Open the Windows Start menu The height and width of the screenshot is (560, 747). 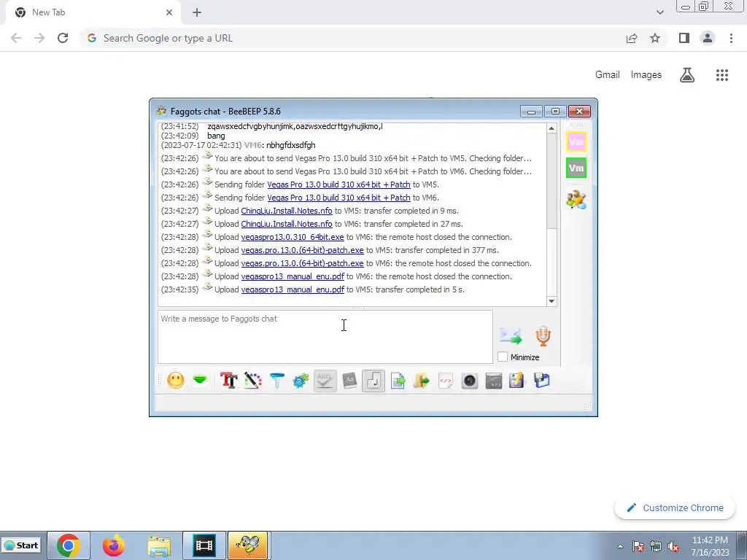(x=21, y=545)
